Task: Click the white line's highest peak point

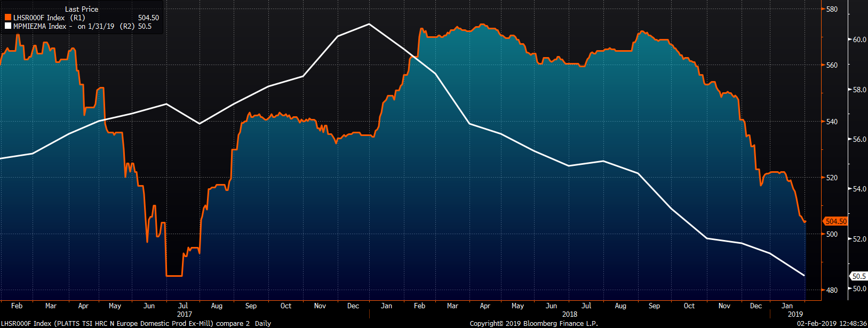Action: pyautogui.click(x=369, y=24)
